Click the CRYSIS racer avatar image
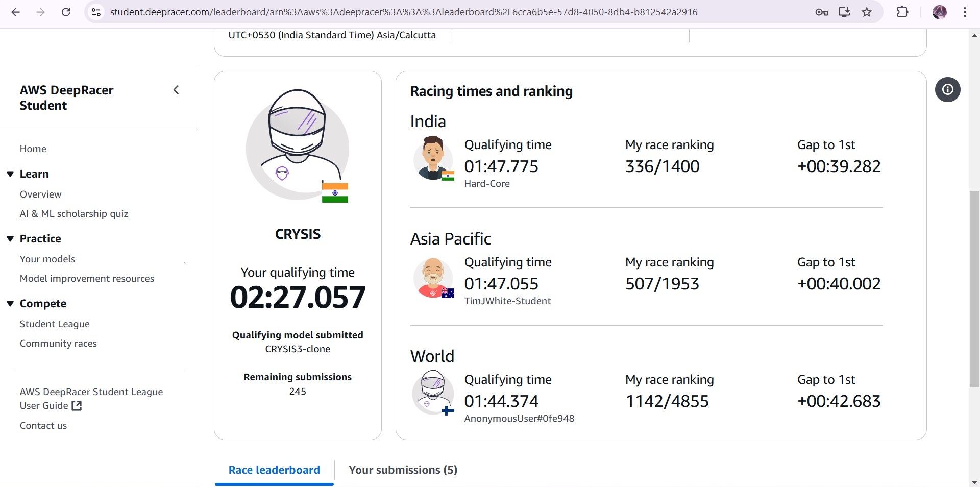 click(x=298, y=147)
